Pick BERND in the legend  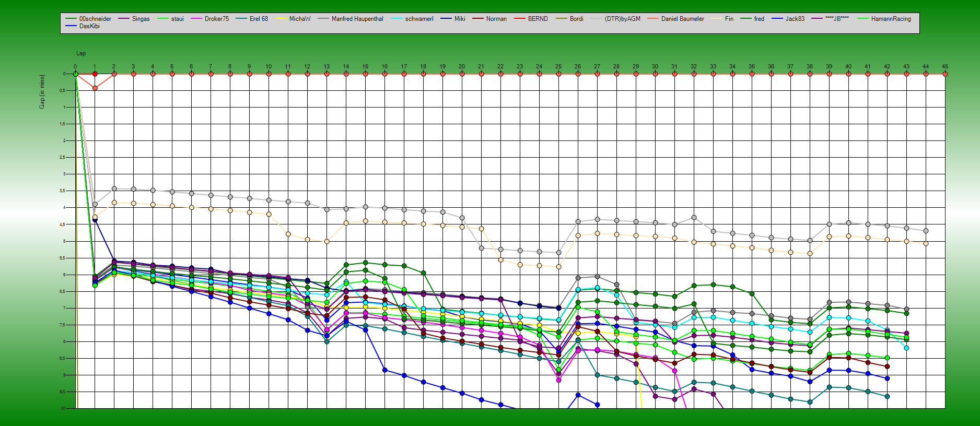531,19
